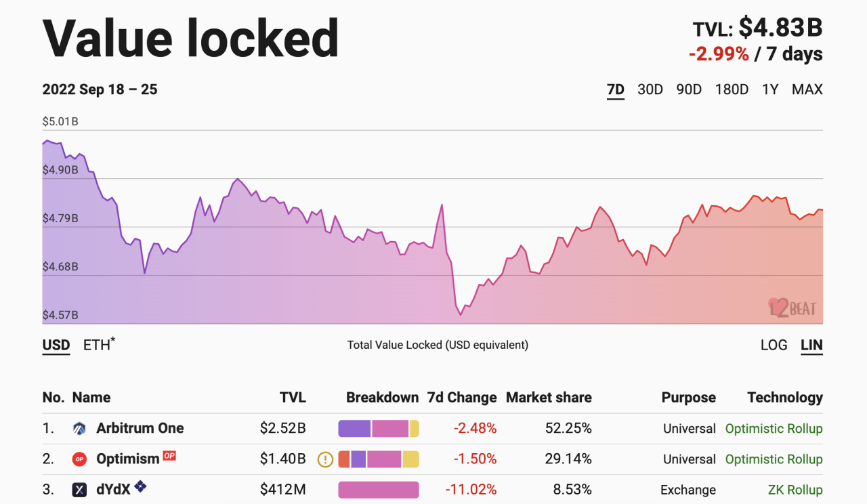Click the dYdX logo icon
The image size is (867, 504).
point(79,490)
